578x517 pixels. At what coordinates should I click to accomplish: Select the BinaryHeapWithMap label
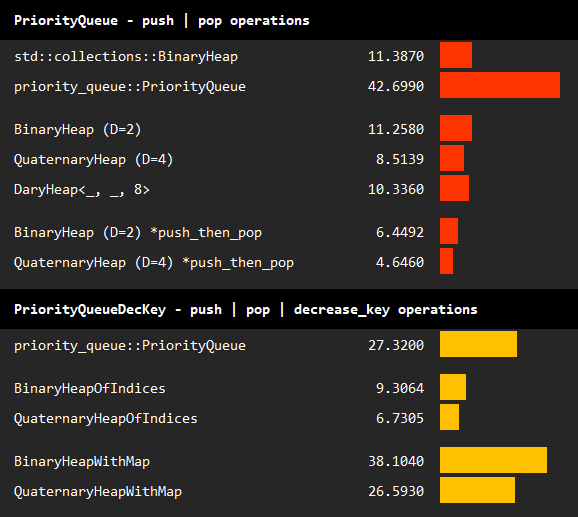82,461
